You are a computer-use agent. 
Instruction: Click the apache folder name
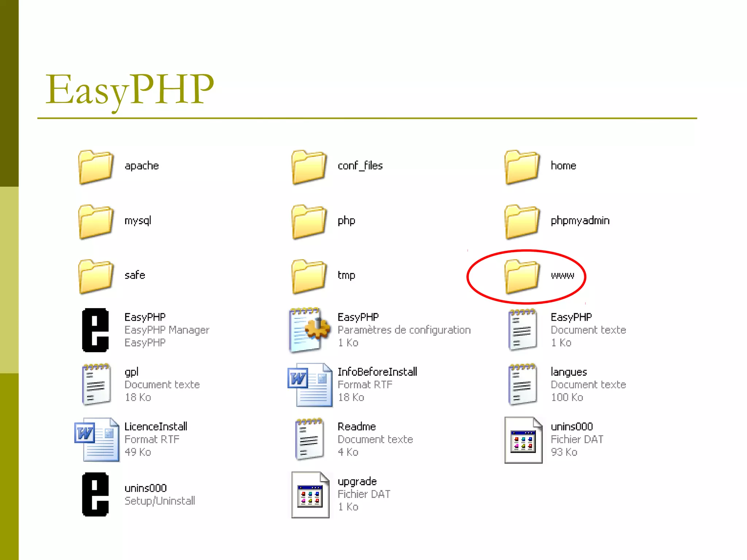(142, 166)
